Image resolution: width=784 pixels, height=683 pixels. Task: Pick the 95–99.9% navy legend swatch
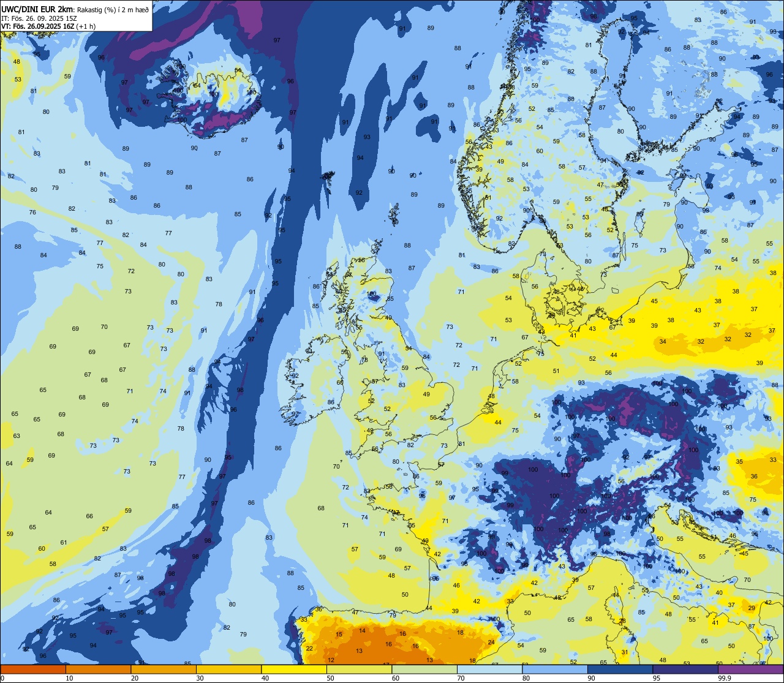[685, 669]
